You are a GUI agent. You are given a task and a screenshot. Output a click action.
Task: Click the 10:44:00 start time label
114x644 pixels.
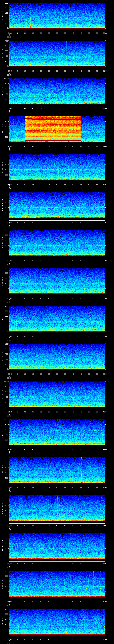(9, 601)
